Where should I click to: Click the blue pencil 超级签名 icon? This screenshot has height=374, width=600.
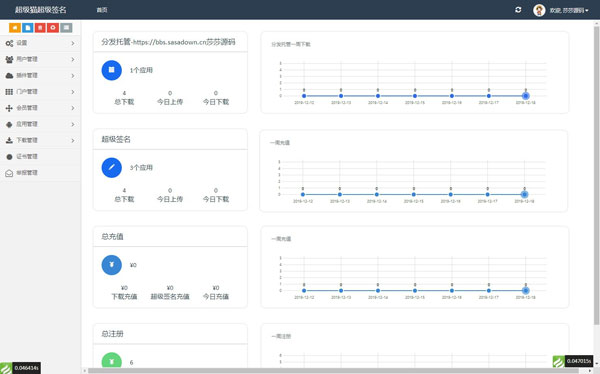(x=111, y=168)
